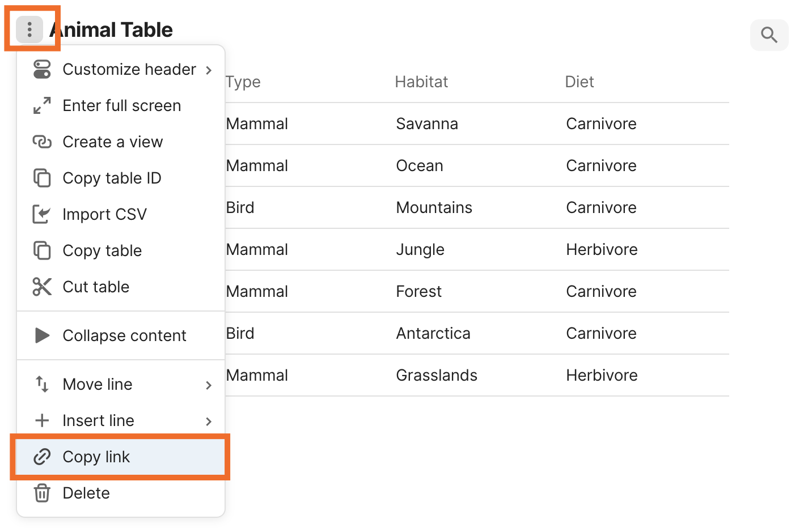Click the Diet column header
The height and width of the screenshot is (528, 812).
point(579,82)
